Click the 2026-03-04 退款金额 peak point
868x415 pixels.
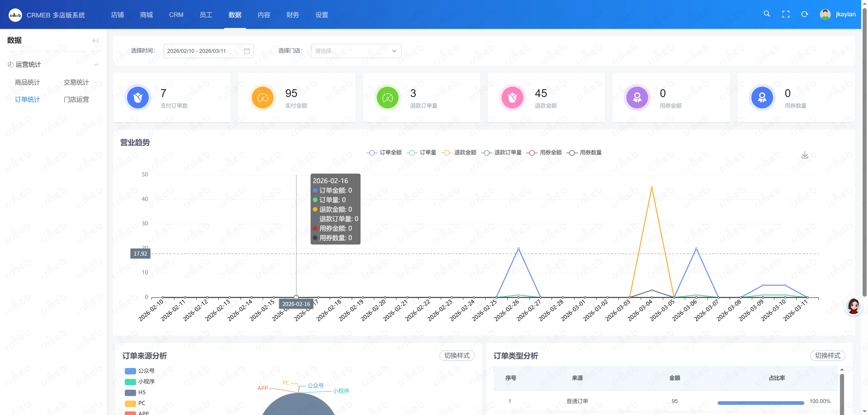click(x=652, y=187)
